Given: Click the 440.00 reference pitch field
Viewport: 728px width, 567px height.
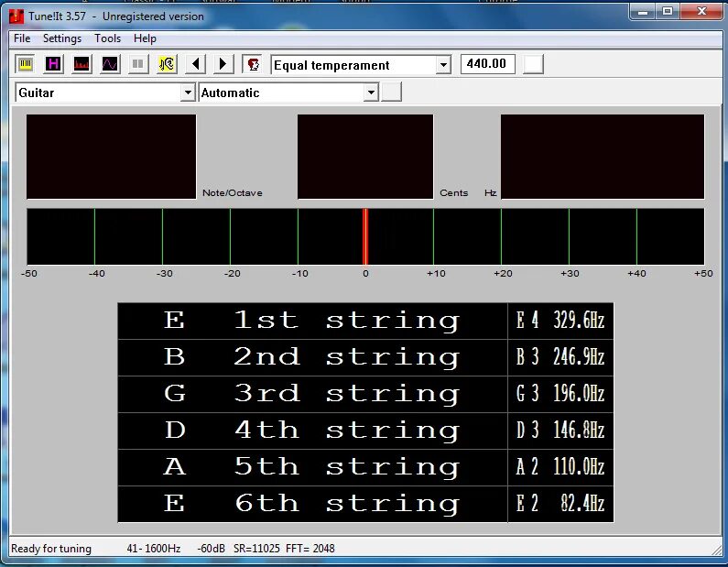Looking at the screenshot, I should (x=487, y=63).
